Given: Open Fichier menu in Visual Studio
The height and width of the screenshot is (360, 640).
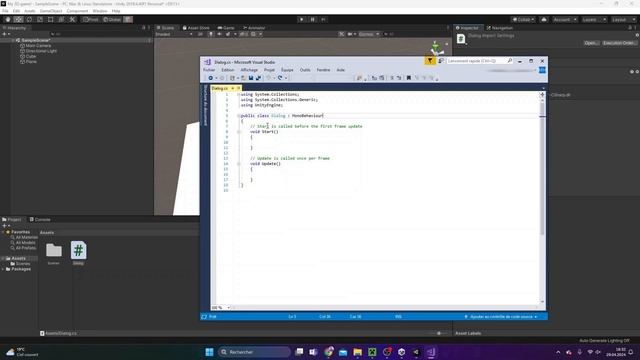Looking at the screenshot, I should (209, 70).
